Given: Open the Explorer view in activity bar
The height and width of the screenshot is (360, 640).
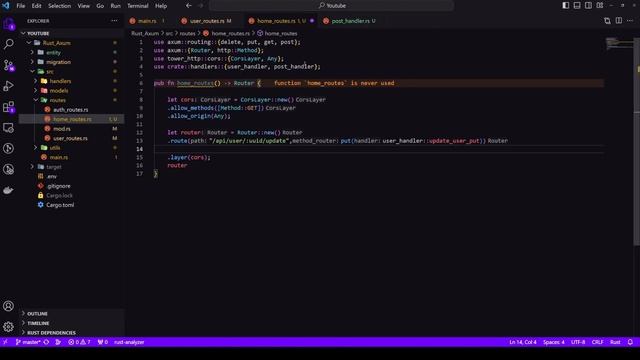Looking at the screenshot, I should 9,24.
